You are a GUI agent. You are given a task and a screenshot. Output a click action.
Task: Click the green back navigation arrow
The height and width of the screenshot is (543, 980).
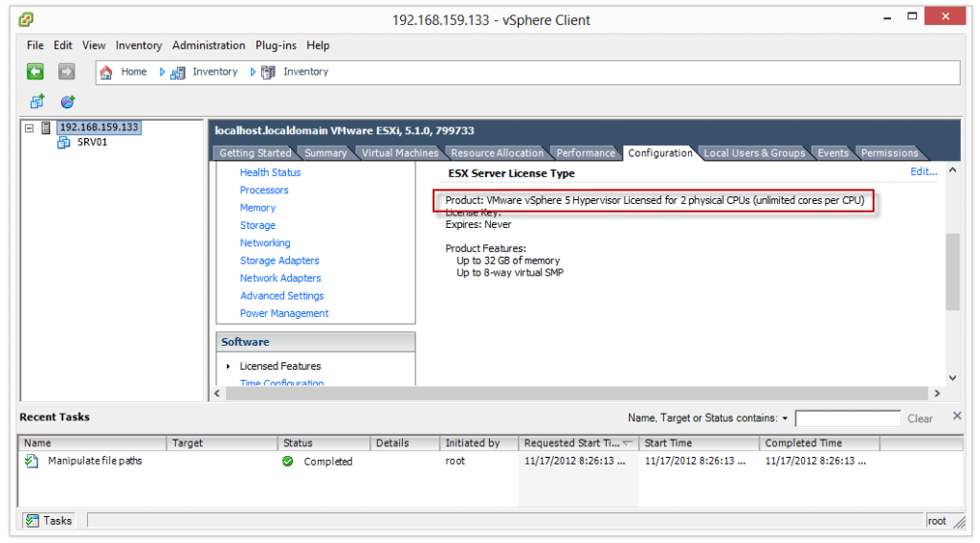tap(35, 72)
